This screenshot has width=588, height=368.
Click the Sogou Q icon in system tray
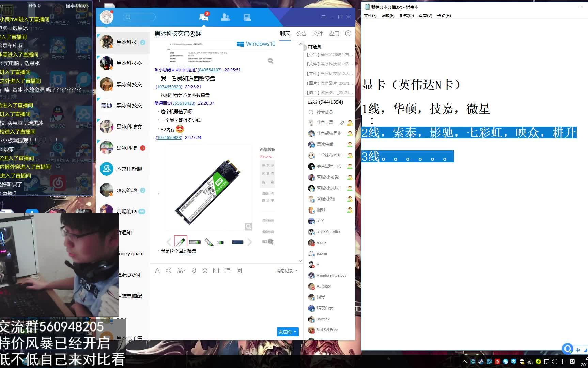[572, 362]
